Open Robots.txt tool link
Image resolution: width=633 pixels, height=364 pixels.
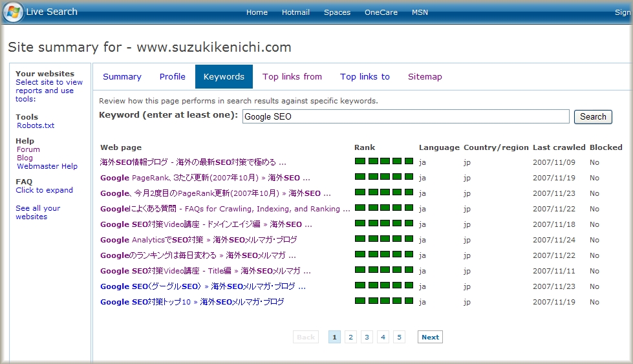(x=36, y=125)
